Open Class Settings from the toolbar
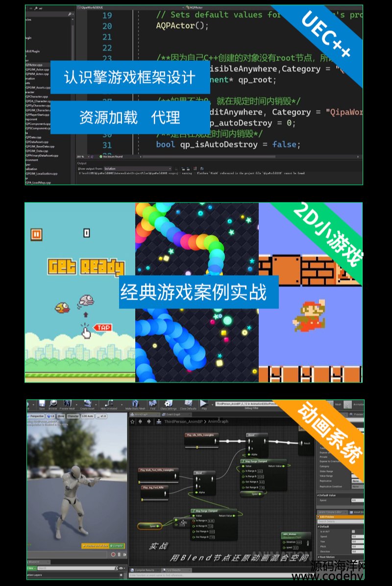 pos(169,404)
